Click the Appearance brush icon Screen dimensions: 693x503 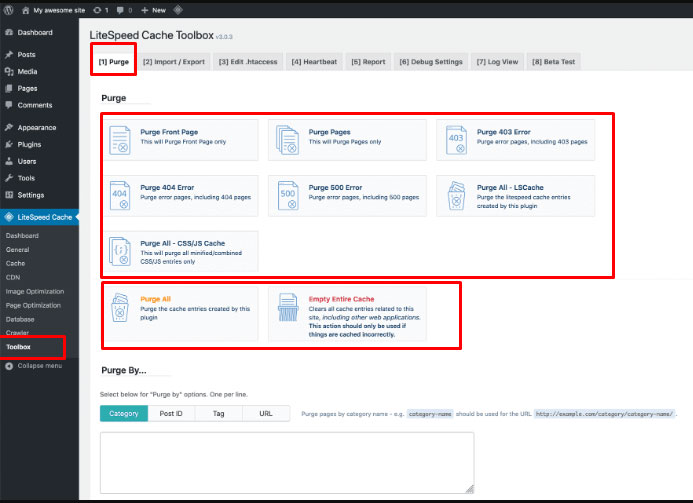click(9, 127)
